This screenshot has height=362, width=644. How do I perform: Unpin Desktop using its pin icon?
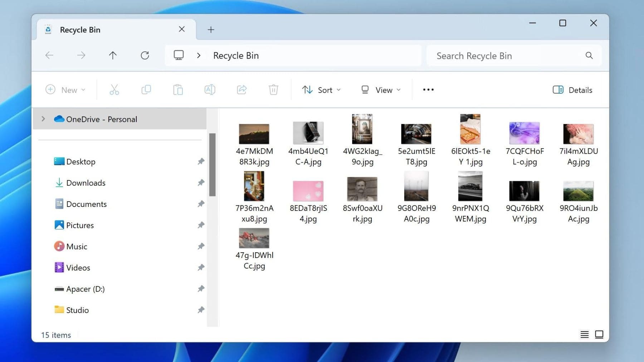(x=201, y=162)
